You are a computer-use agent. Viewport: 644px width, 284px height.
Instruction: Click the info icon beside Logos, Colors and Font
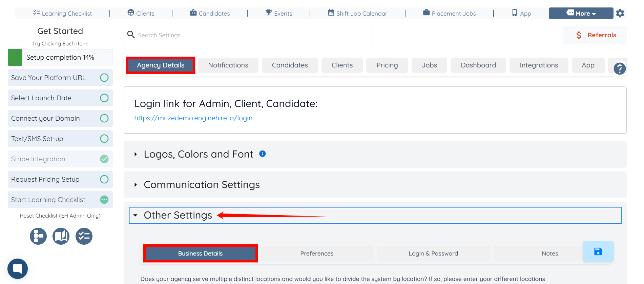click(x=263, y=154)
